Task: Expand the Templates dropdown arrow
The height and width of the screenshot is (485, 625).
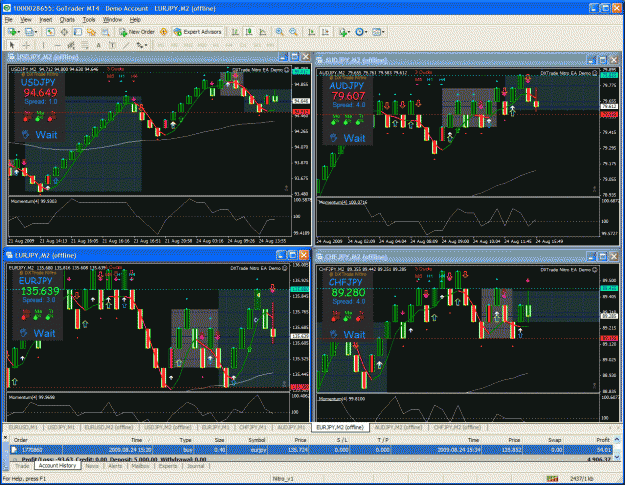Action: click(x=383, y=32)
